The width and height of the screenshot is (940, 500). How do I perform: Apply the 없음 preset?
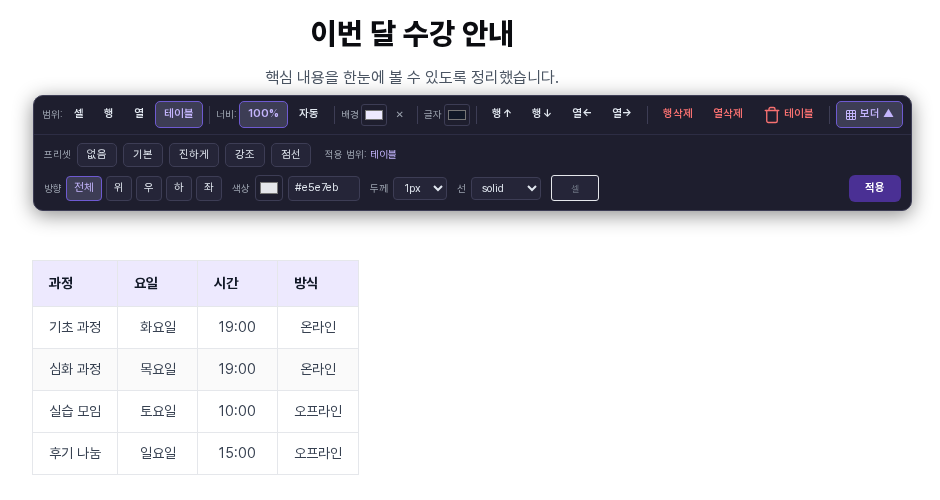point(97,155)
